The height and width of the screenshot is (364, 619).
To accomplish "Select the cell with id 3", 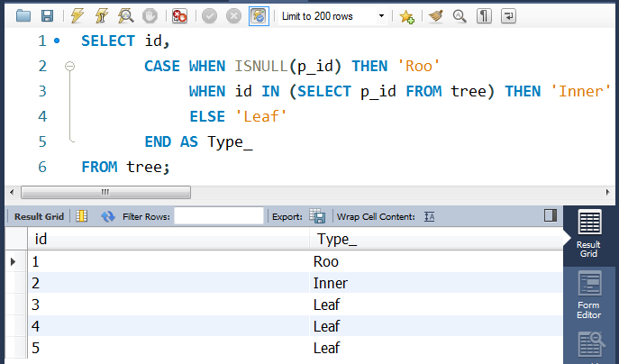I will [168, 305].
